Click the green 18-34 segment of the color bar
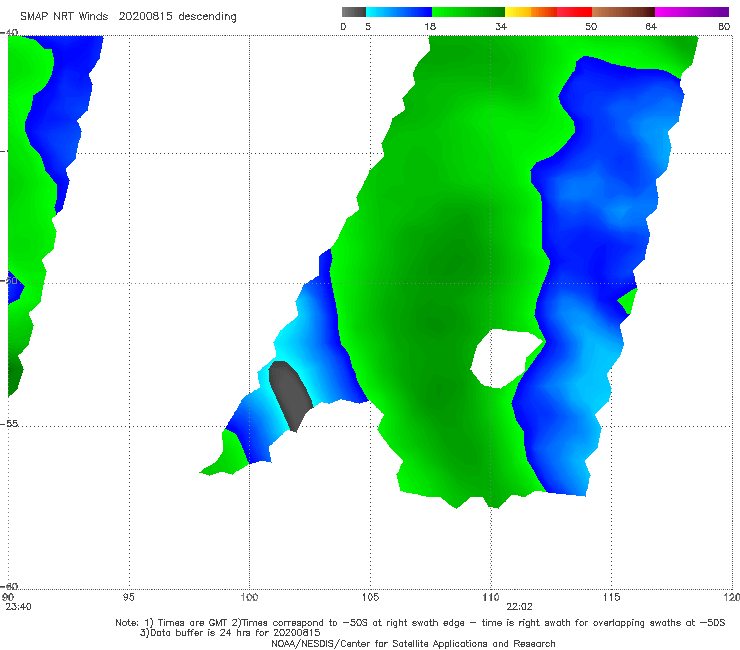The image size is (740, 650). 468,12
